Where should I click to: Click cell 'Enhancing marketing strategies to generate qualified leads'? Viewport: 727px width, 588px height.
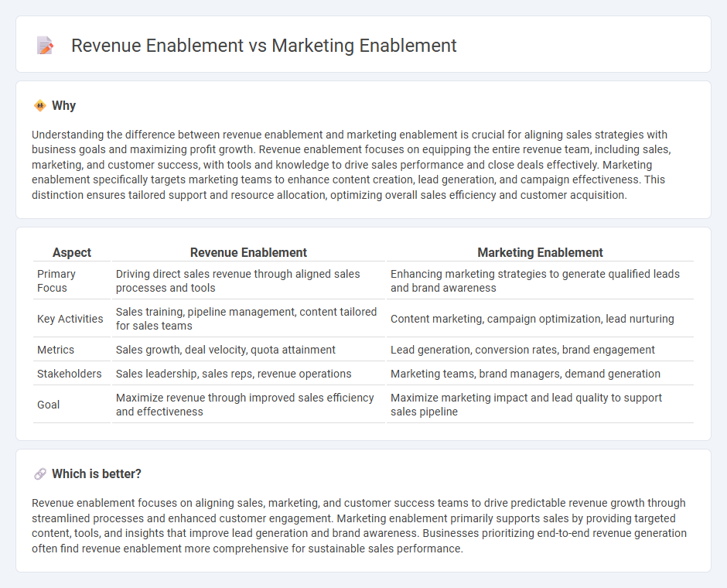pyautogui.click(x=540, y=281)
